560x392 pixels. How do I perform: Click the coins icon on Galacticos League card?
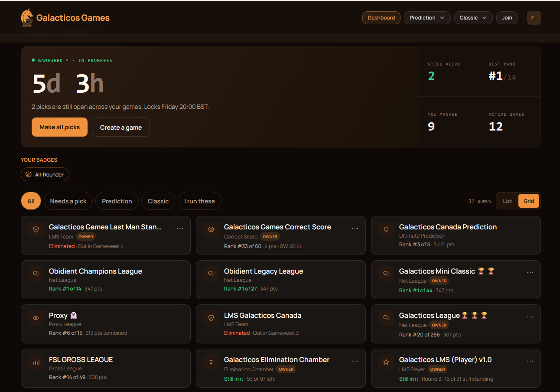pos(386,318)
